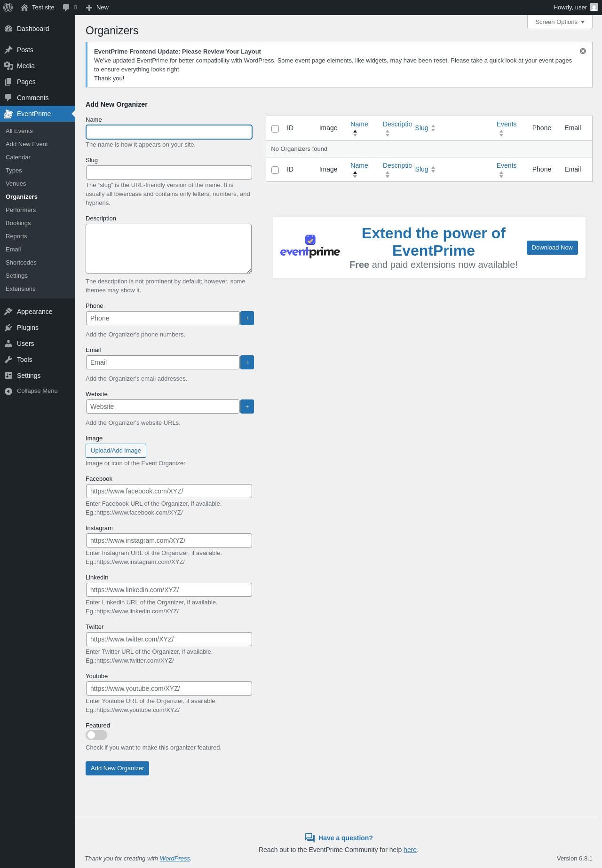Check the select-all checkbox in table footer

tap(275, 170)
